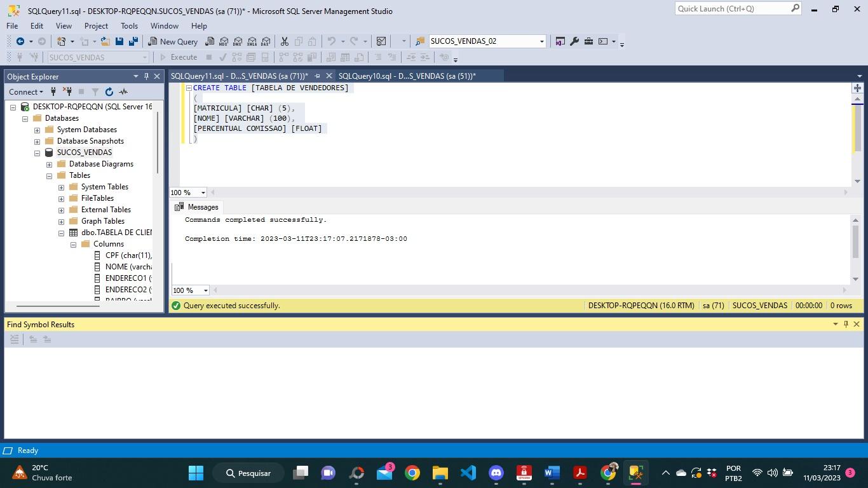Expand the System Tables node

click(x=61, y=187)
